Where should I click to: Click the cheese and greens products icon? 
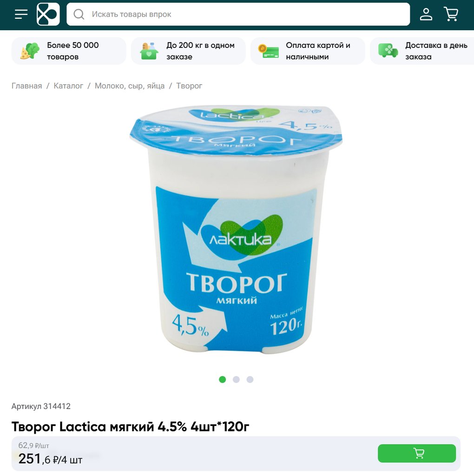pyautogui.click(x=30, y=51)
